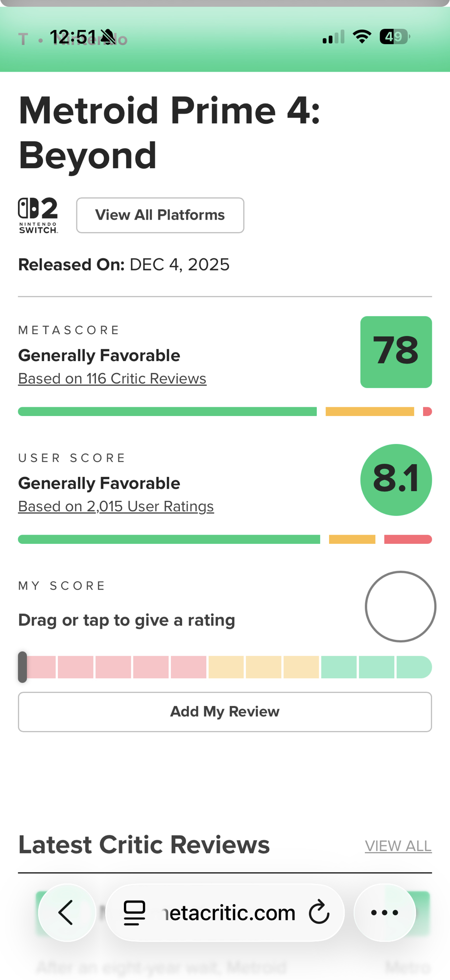Tap the rating slider handle

23,667
